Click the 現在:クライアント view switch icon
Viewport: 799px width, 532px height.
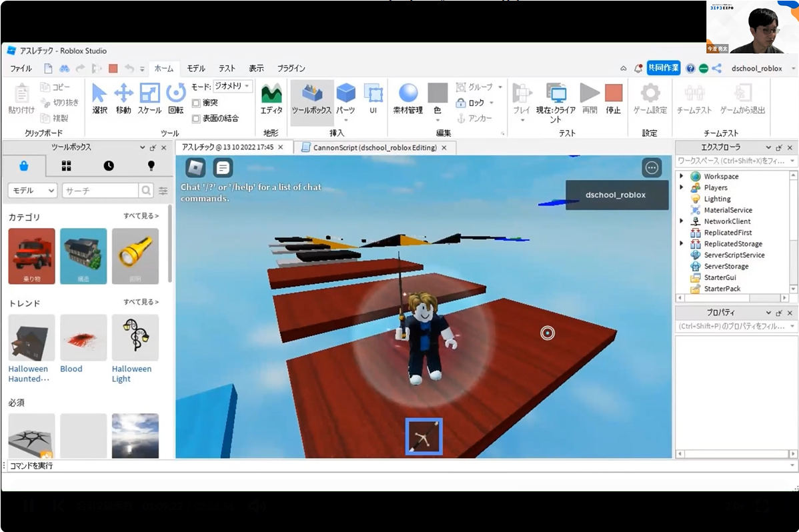point(556,93)
